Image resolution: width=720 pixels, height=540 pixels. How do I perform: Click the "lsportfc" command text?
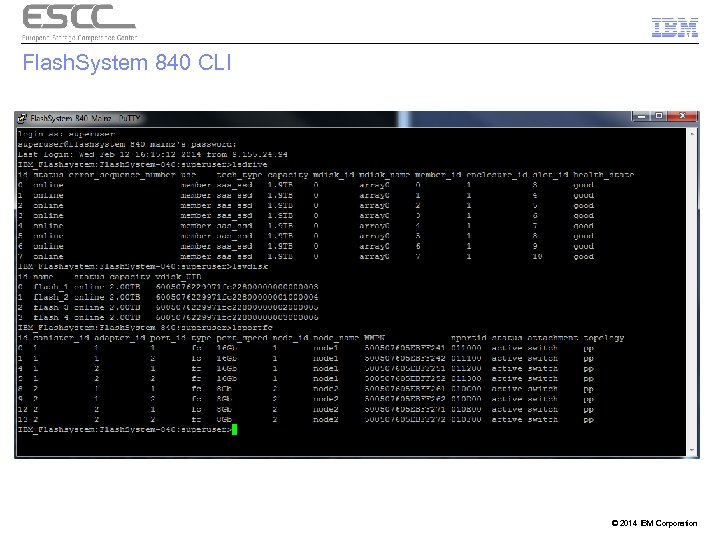(252, 328)
